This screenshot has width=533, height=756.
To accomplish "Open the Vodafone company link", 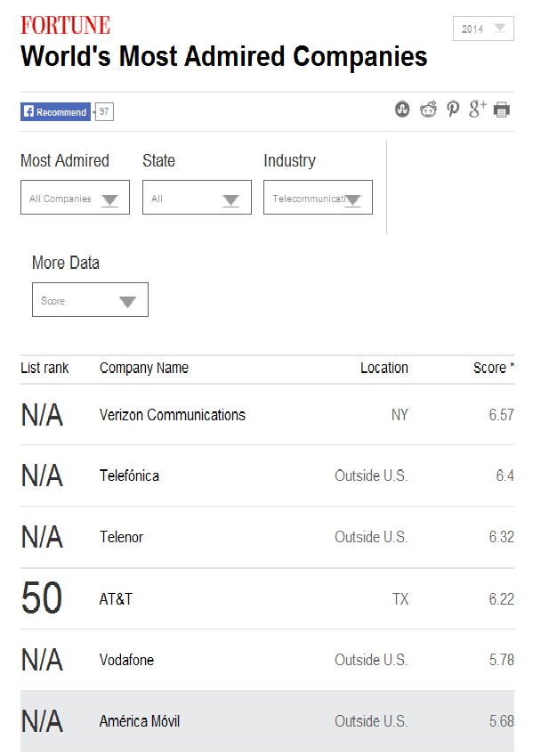I will coord(126,660).
